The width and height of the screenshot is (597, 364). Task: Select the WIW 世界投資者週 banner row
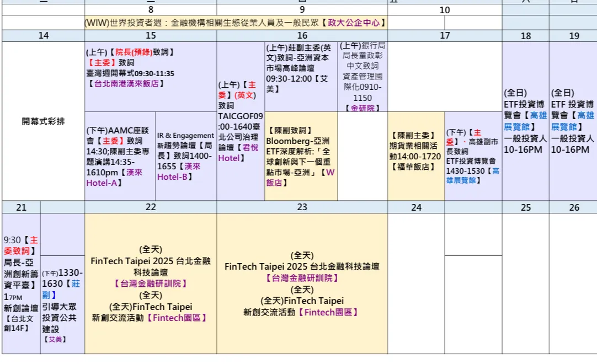pyautogui.click(x=234, y=23)
